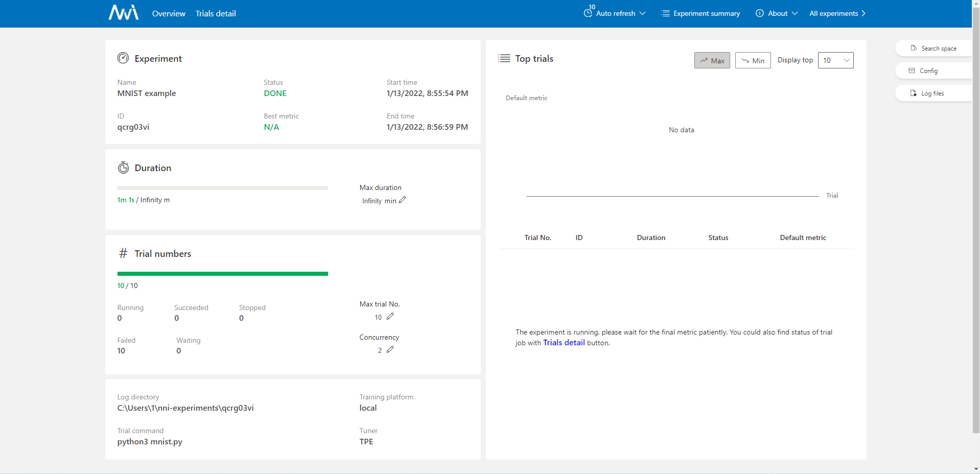Click experiment ID qcrg03vi

(133, 127)
